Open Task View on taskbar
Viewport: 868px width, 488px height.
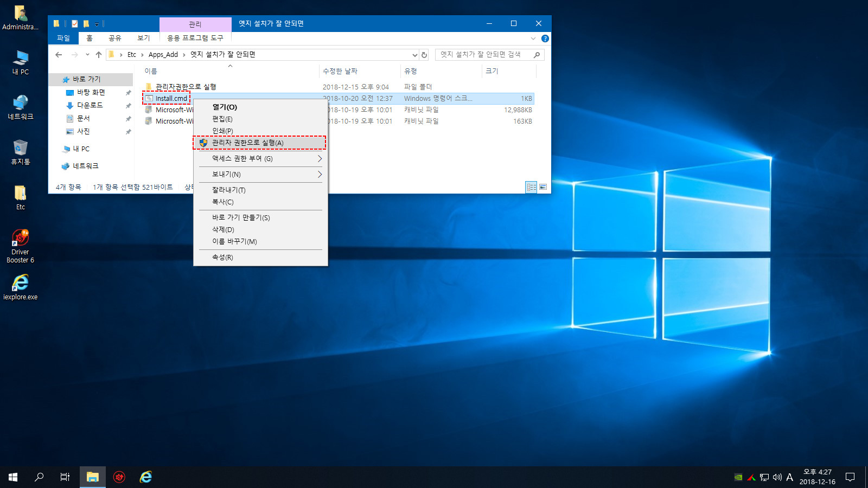tap(65, 477)
